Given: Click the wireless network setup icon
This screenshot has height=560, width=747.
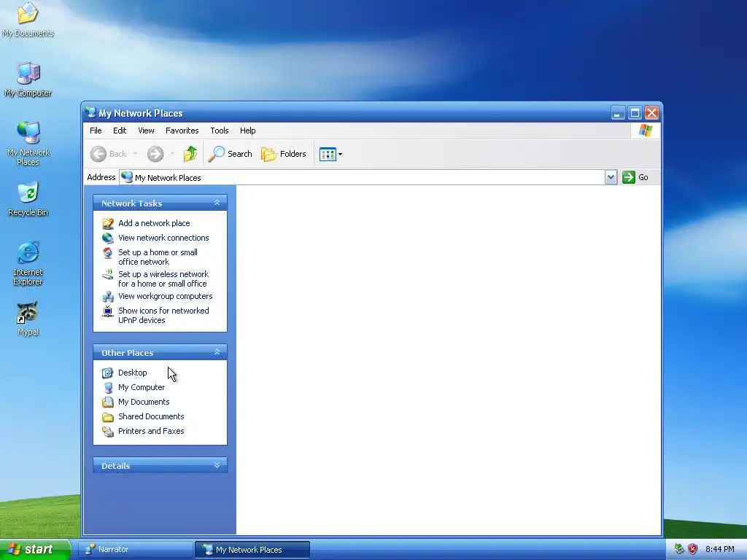Looking at the screenshot, I should pyautogui.click(x=108, y=275).
